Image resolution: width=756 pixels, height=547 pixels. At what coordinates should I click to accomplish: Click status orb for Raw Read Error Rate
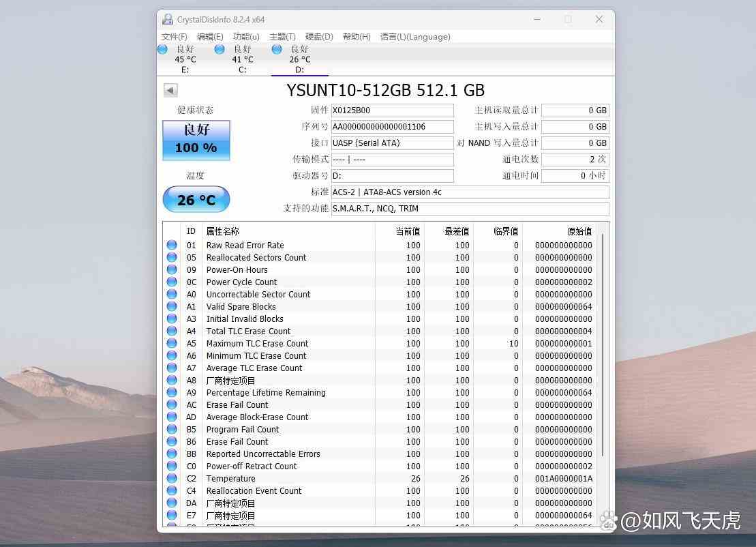[172, 245]
